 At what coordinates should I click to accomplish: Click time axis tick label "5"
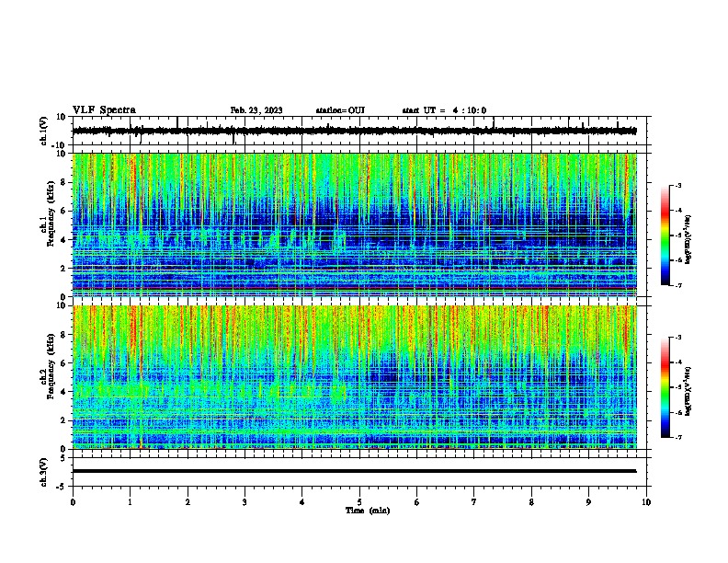tap(359, 502)
